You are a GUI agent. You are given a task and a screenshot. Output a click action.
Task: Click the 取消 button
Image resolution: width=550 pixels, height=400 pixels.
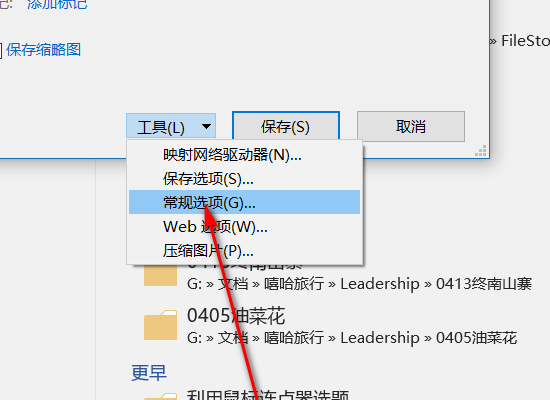411,126
